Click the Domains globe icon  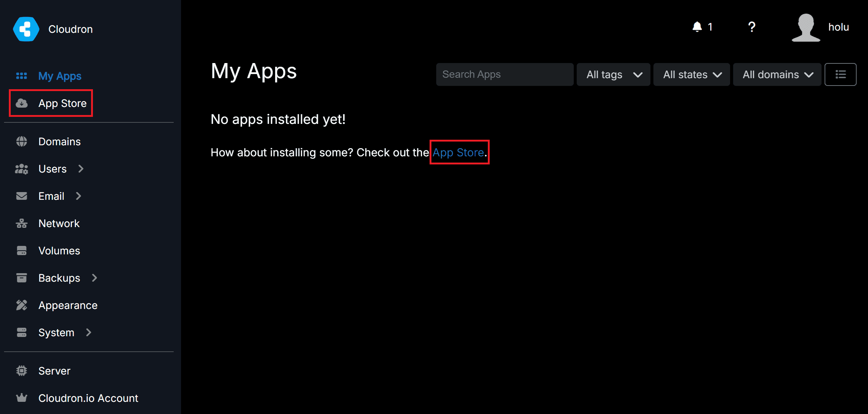click(x=21, y=142)
